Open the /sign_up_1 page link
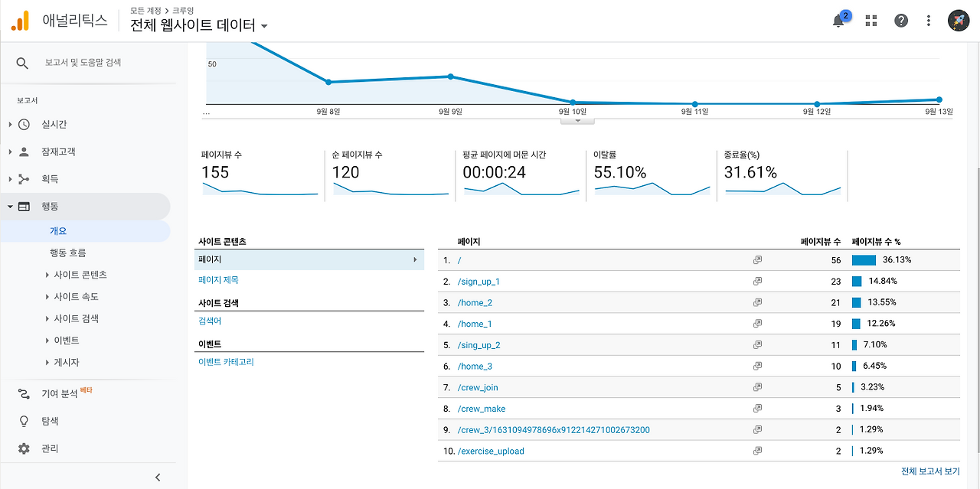Screen dimensions: 980x489 (479, 282)
